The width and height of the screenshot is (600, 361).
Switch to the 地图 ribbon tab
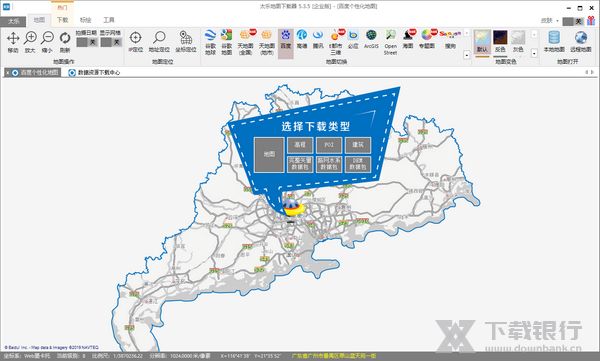click(39, 20)
